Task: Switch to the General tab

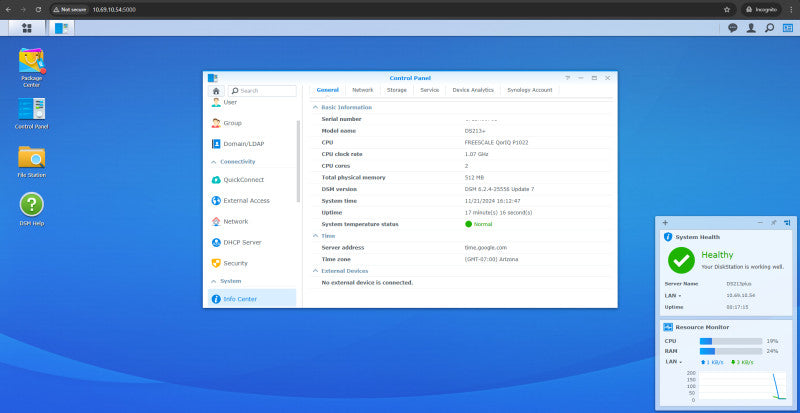Action: (x=328, y=90)
